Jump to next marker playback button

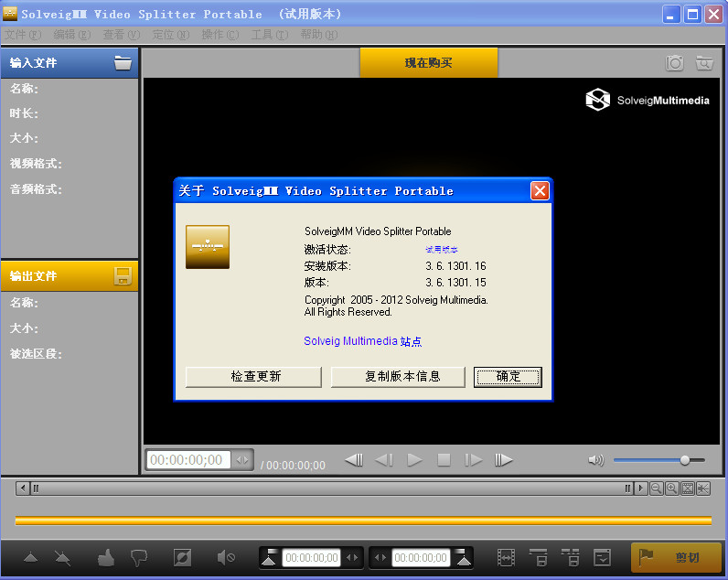click(x=503, y=460)
